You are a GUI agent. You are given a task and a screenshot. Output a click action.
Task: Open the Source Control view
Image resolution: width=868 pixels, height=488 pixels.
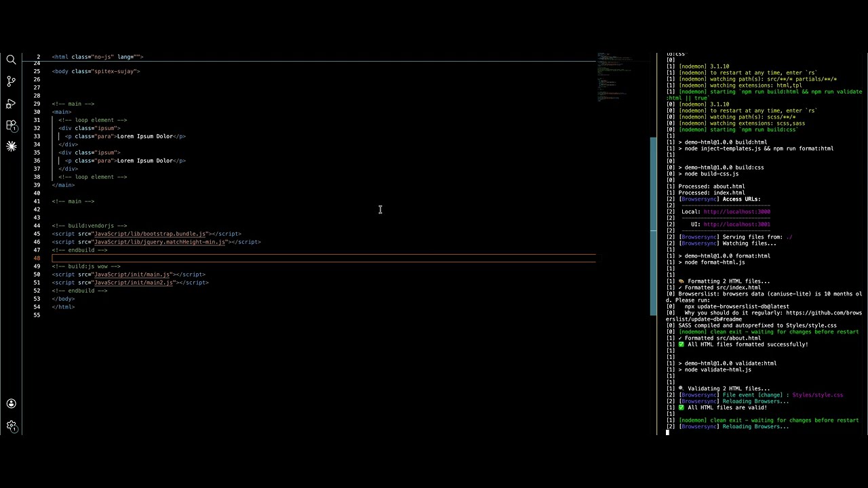coord(11,81)
